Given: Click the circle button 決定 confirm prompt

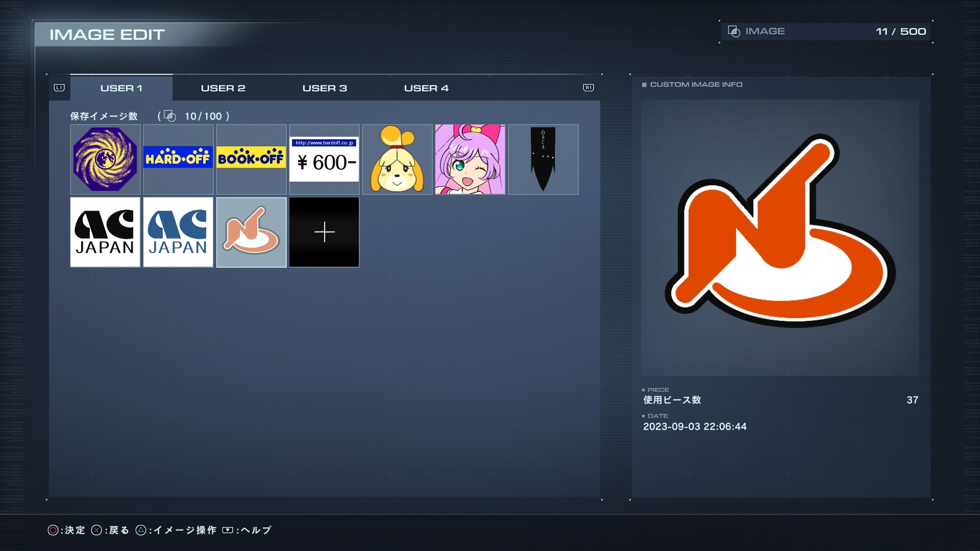Looking at the screenshot, I should click(66, 530).
